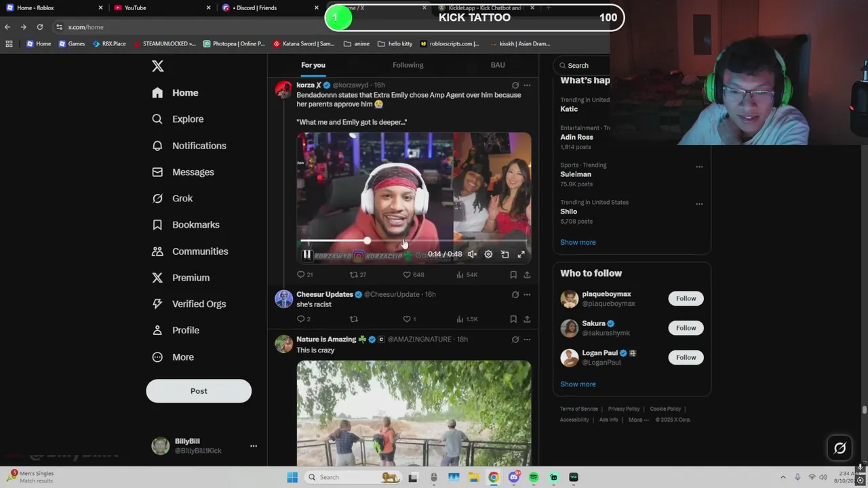
Task: Open Explore from the sidebar
Action: point(178,119)
